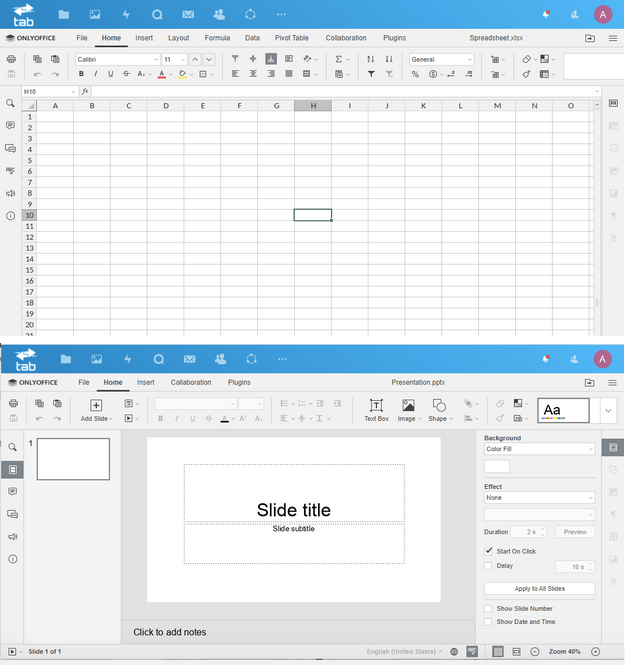
Task: Click the white background color swatch
Action: point(497,467)
